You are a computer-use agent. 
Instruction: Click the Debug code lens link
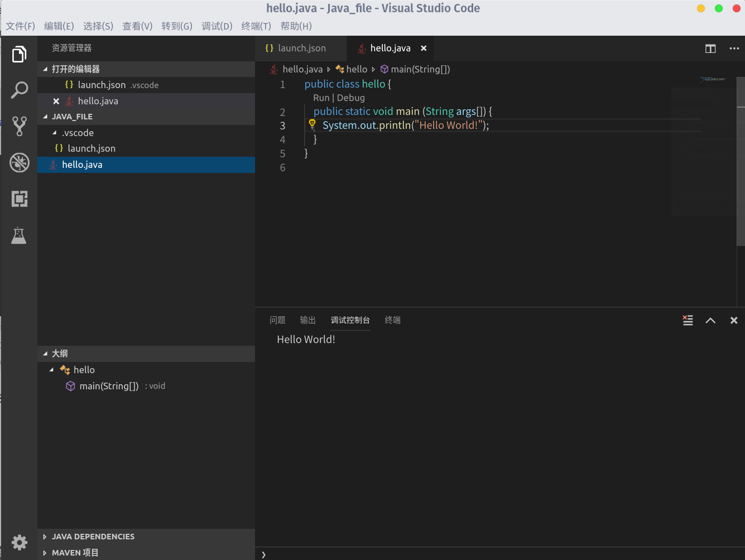(351, 98)
